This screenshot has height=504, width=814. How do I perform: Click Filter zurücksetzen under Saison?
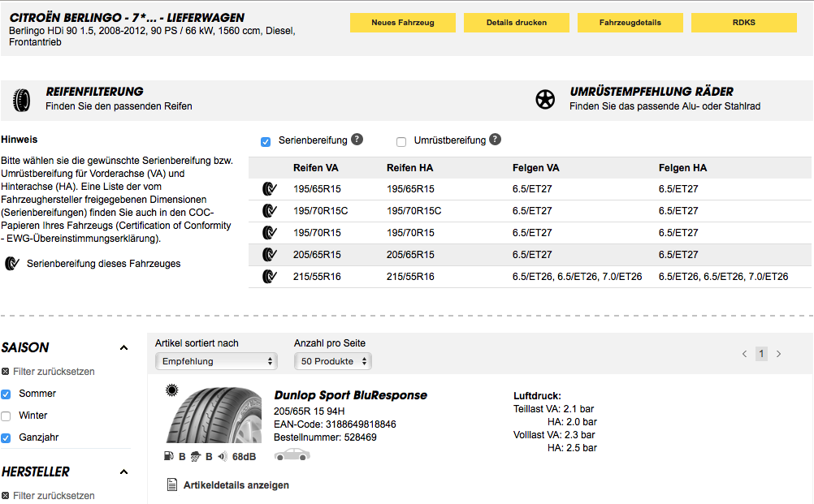[54, 372]
